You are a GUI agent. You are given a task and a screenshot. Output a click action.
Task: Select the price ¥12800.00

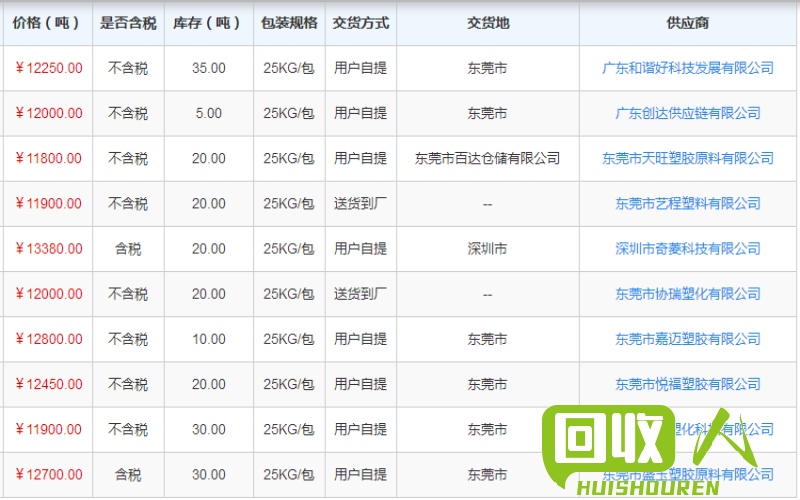pyautogui.click(x=48, y=339)
